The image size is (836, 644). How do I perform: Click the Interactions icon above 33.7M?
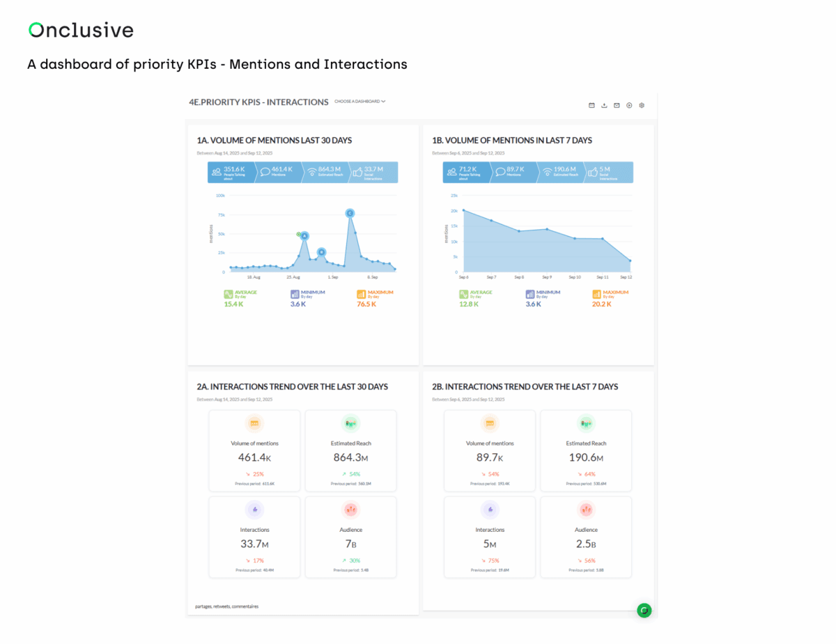[x=254, y=510]
